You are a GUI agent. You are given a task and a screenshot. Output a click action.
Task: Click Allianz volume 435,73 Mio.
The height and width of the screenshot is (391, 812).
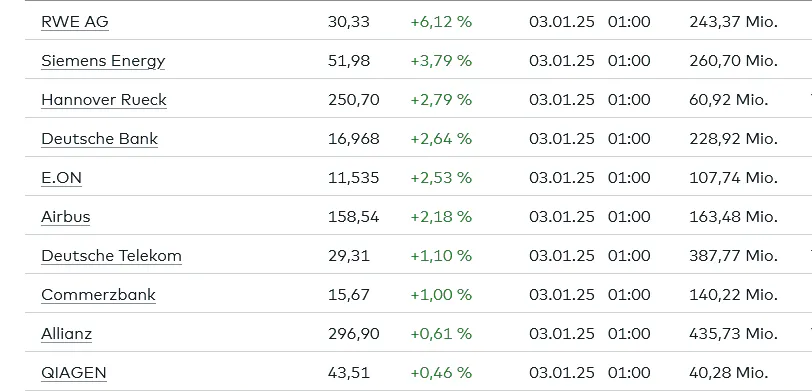coord(733,334)
